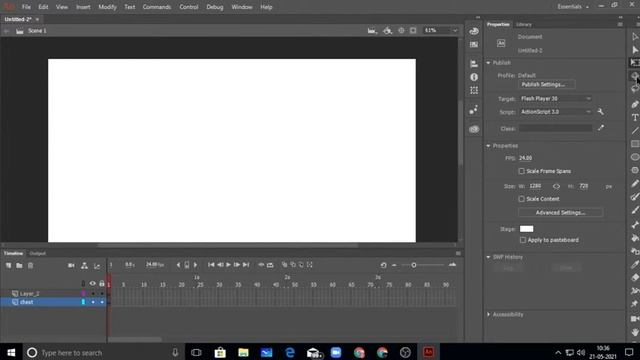Image resolution: width=640 pixels, height=360 pixels.
Task: Click the white Stage color swatch
Action: pyautogui.click(x=527, y=229)
